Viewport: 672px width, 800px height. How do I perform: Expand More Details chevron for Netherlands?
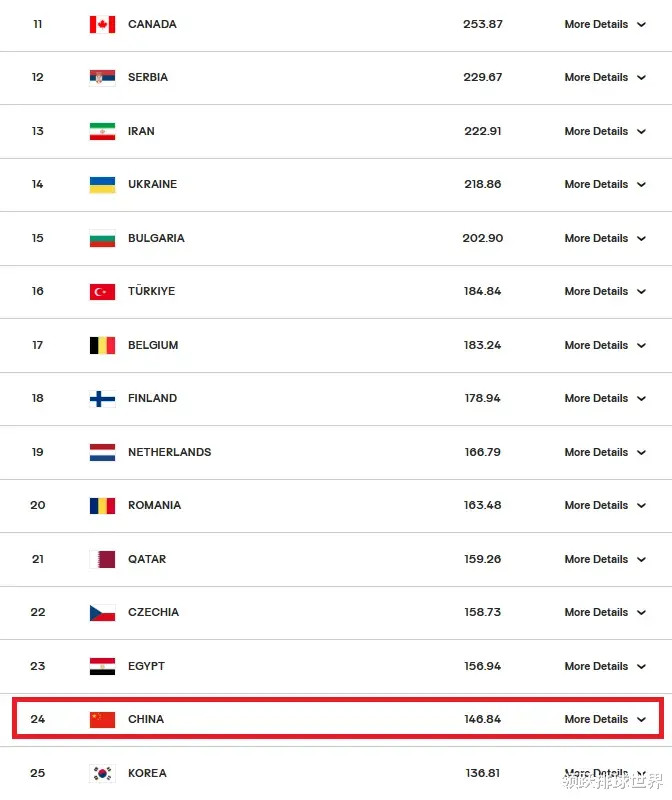pyautogui.click(x=641, y=453)
